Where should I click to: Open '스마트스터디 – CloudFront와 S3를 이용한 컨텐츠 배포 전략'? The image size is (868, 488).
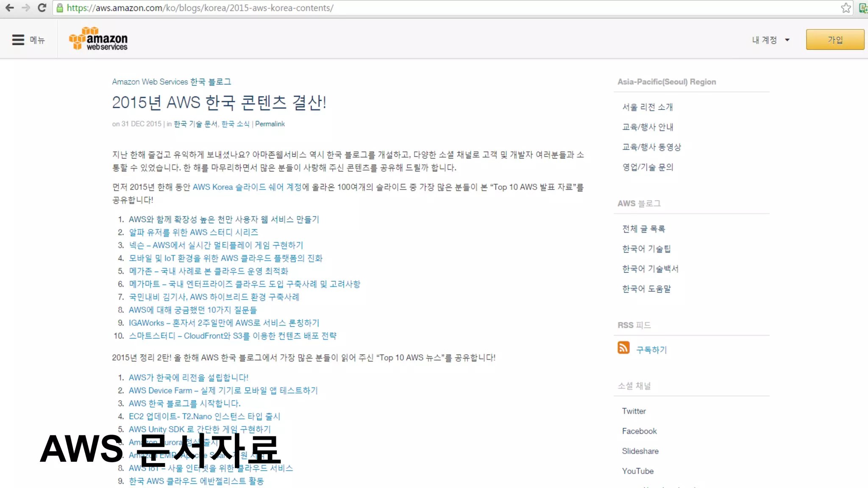(233, 336)
